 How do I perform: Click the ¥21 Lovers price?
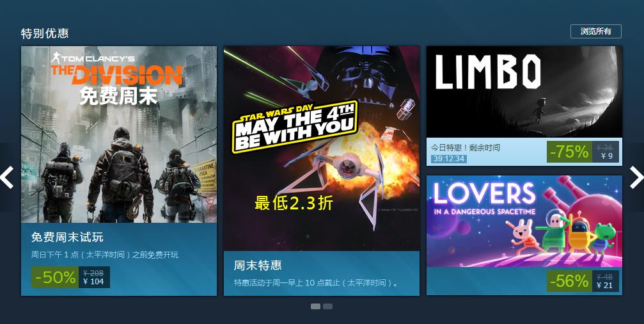[x=604, y=286]
